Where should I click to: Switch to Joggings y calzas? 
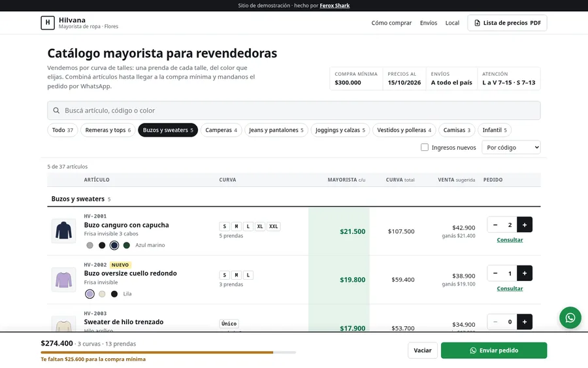click(x=340, y=130)
